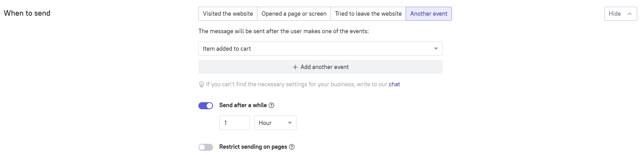
Task: Click the Send after a while label
Action: pos(243,105)
